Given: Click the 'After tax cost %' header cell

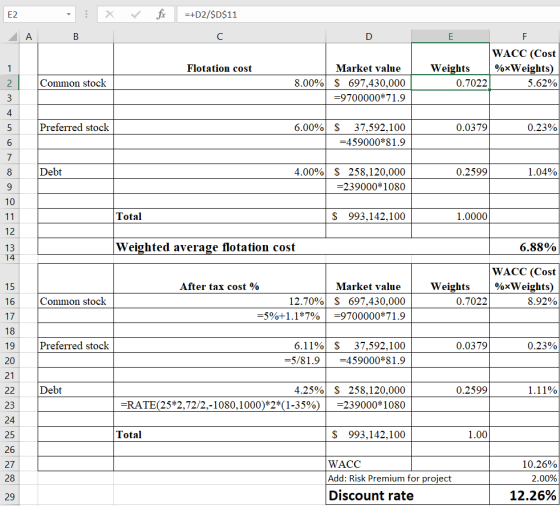Looking at the screenshot, I should click(x=219, y=279).
